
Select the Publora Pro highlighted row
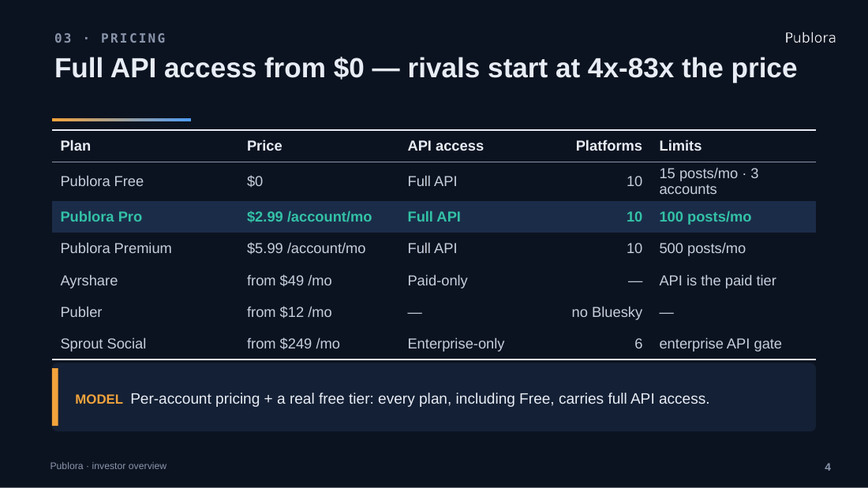click(x=433, y=217)
